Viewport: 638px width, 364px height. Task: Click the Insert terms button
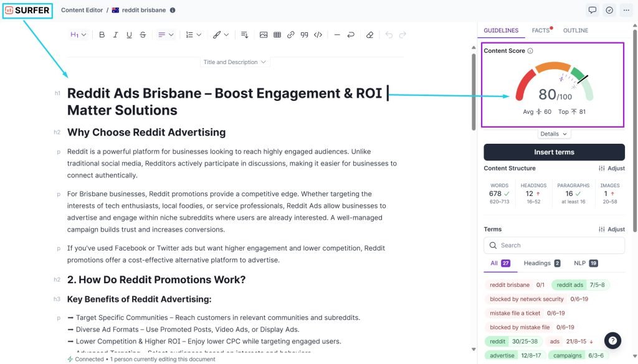pos(554,152)
